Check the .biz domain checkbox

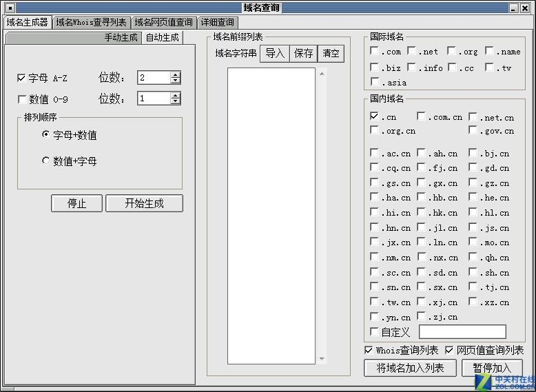click(x=375, y=67)
